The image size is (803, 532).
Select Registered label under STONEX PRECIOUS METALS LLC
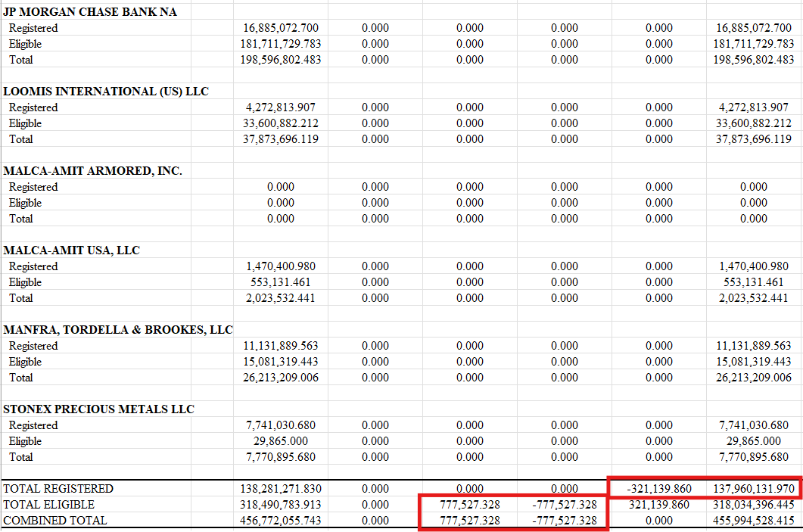(33, 425)
